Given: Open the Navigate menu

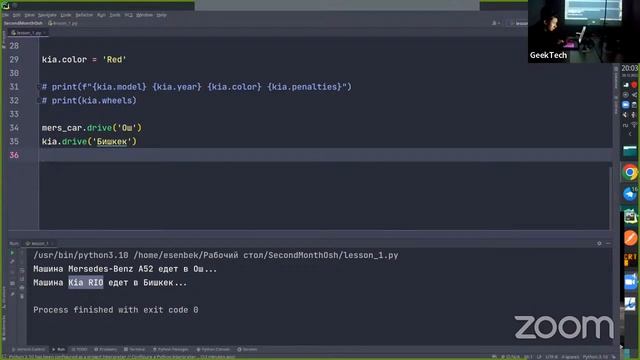Looking at the screenshot, I should [47, 15].
